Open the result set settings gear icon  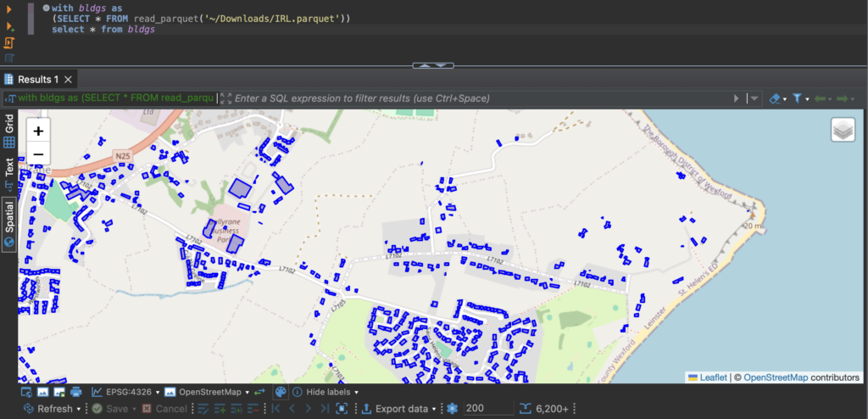click(x=453, y=409)
